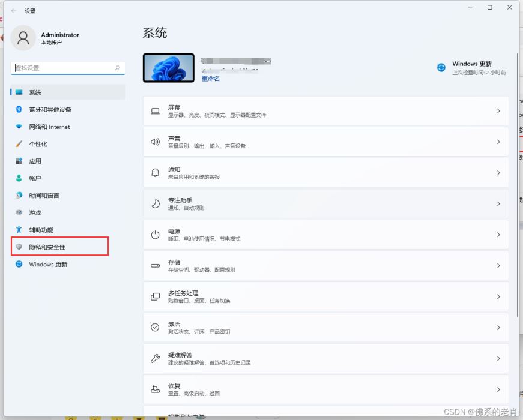
Task: Expand the 专注助手 row chevron
Action: [x=498, y=203]
